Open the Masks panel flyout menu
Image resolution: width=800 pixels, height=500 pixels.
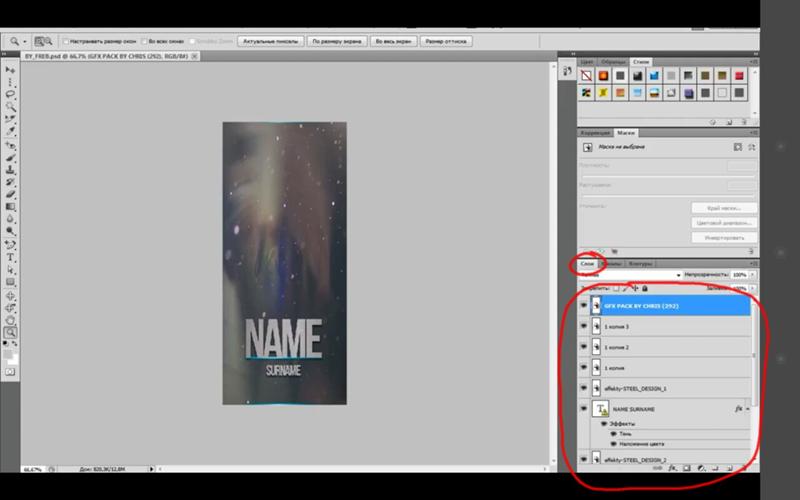click(x=754, y=133)
